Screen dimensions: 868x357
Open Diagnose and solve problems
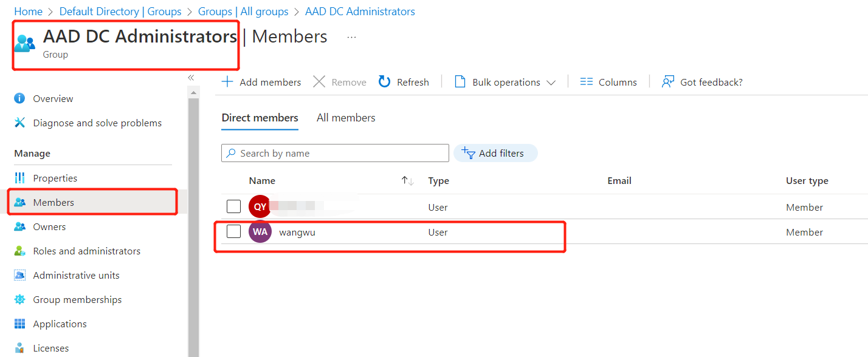point(97,123)
